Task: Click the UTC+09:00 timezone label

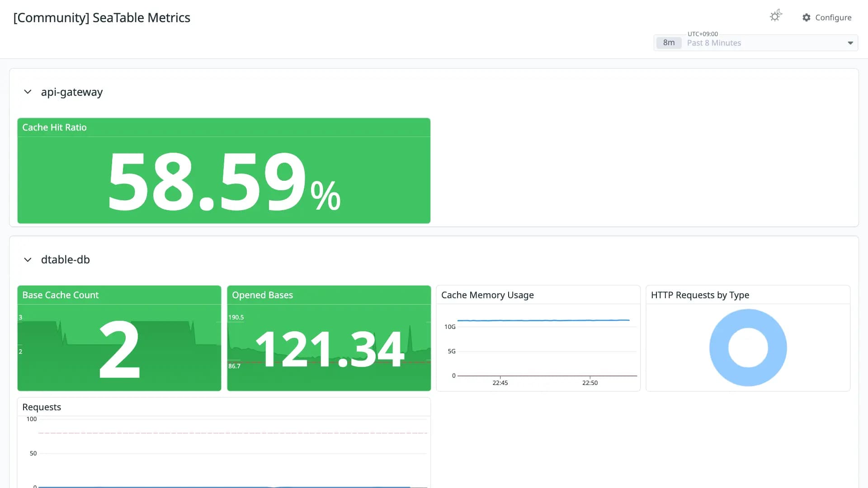Action: tap(703, 34)
